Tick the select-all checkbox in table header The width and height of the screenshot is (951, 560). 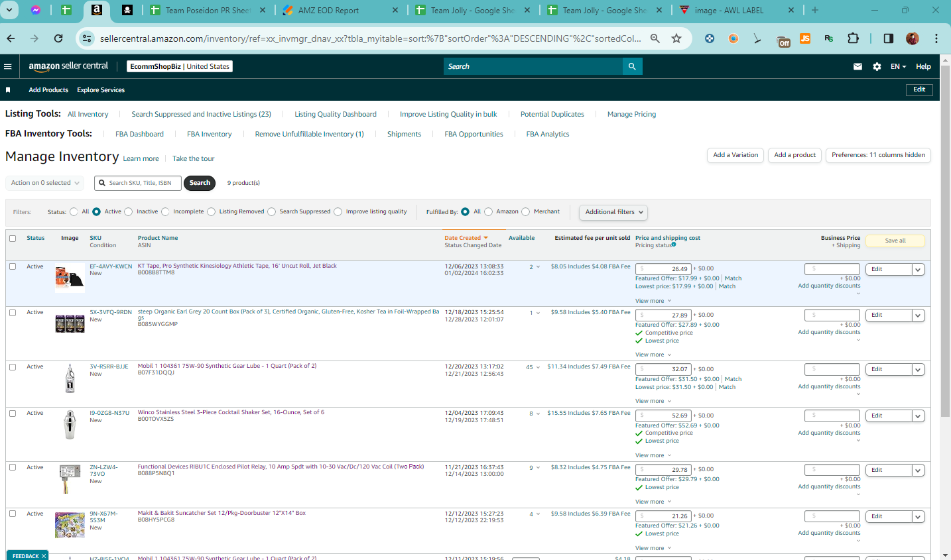(13, 239)
